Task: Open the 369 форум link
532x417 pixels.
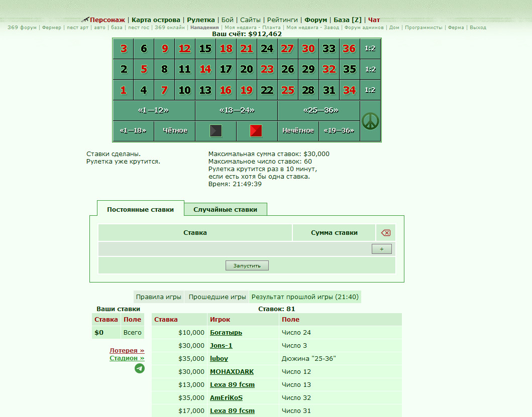Action: point(22,28)
